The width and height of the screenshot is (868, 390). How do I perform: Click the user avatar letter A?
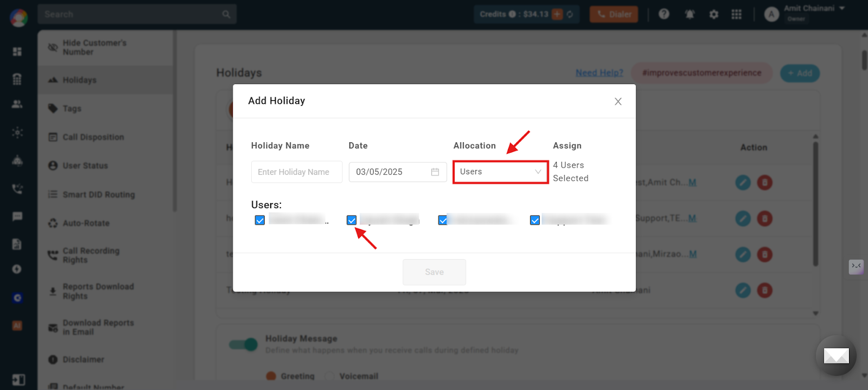[x=771, y=14]
